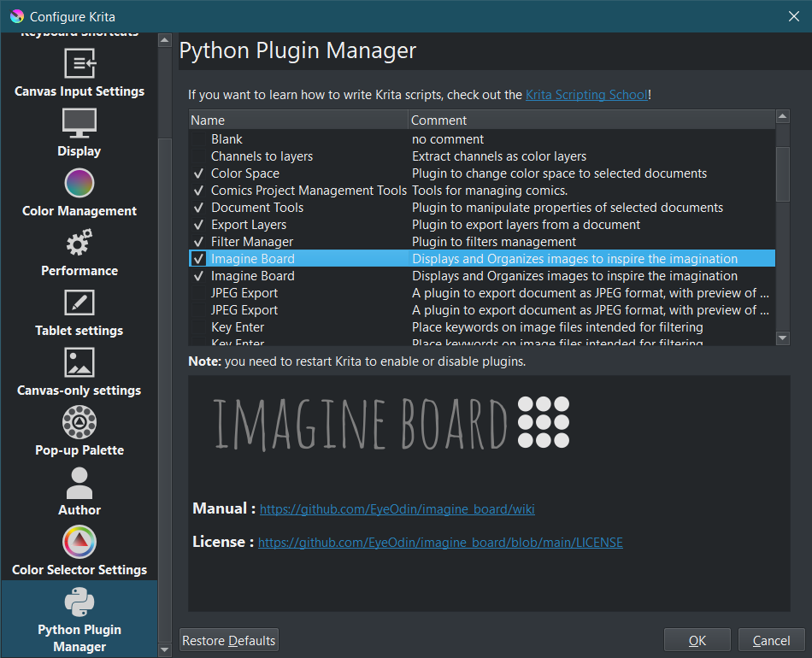Image resolution: width=812 pixels, height=658 pixels.
Task: Open the Imagine Board wiki manual link
Action: pyautogui.click(x=397, y=509)
